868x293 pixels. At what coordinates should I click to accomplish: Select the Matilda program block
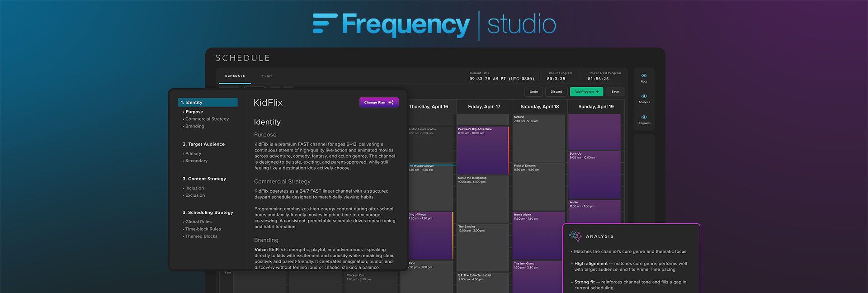538,138
